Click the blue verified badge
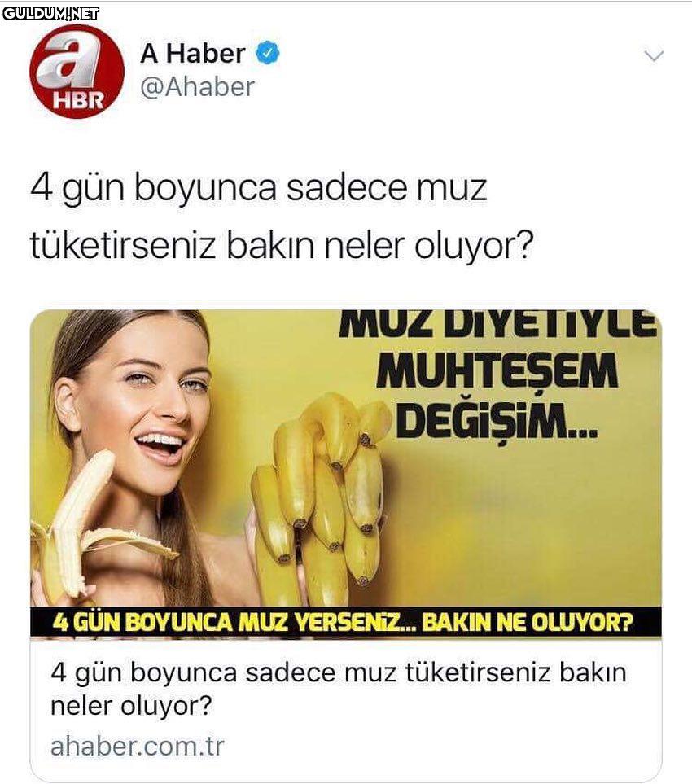Viewport: 692px width, 784px height. point(268,54)
